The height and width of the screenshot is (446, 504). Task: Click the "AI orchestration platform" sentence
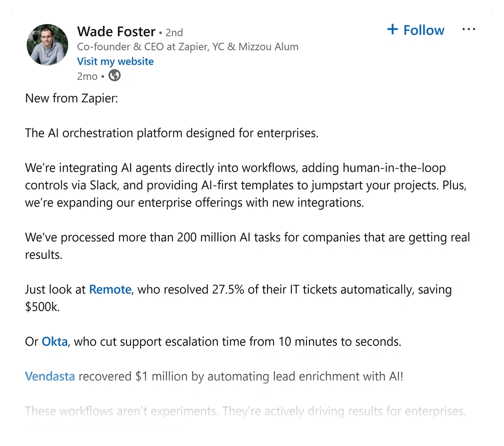tap(171, 133)
